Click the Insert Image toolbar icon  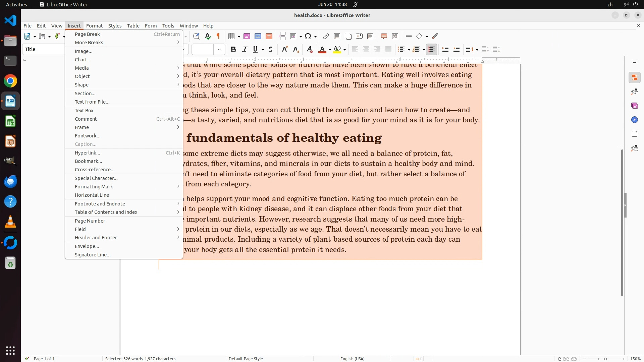click(x=247, y=36)
